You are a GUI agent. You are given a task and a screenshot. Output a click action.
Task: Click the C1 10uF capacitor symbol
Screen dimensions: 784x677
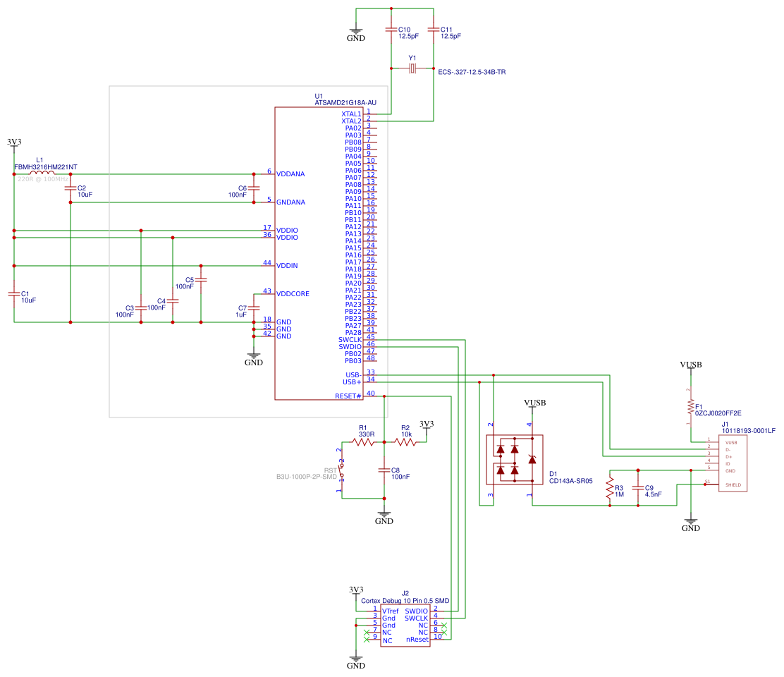14,294
